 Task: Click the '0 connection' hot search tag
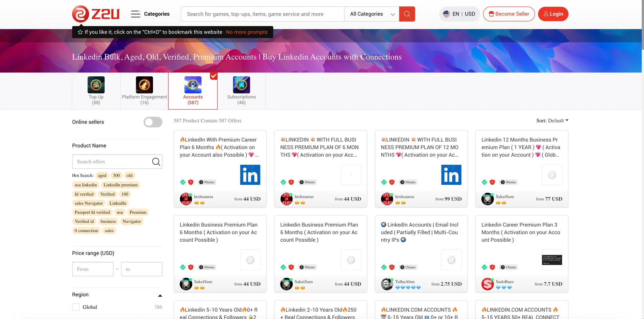click(x=86, y=230)
